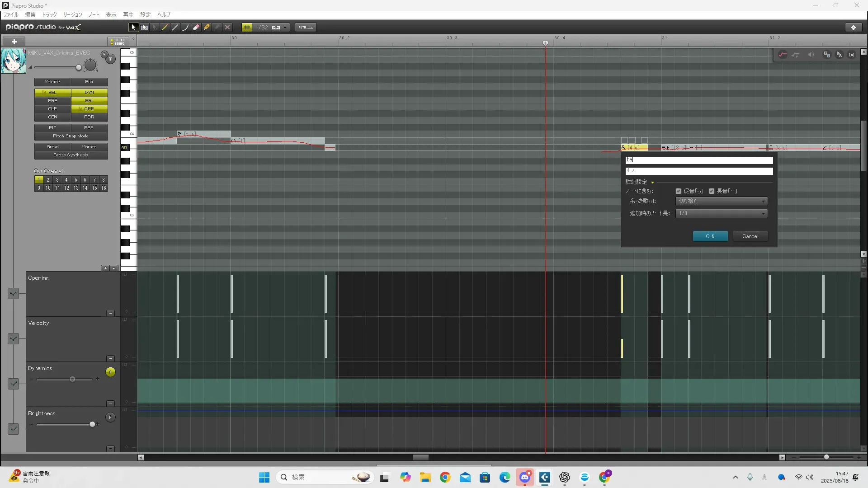Click the Brightness slider handle
Screen dimensions: 868x488
click(x=92, y=424)
